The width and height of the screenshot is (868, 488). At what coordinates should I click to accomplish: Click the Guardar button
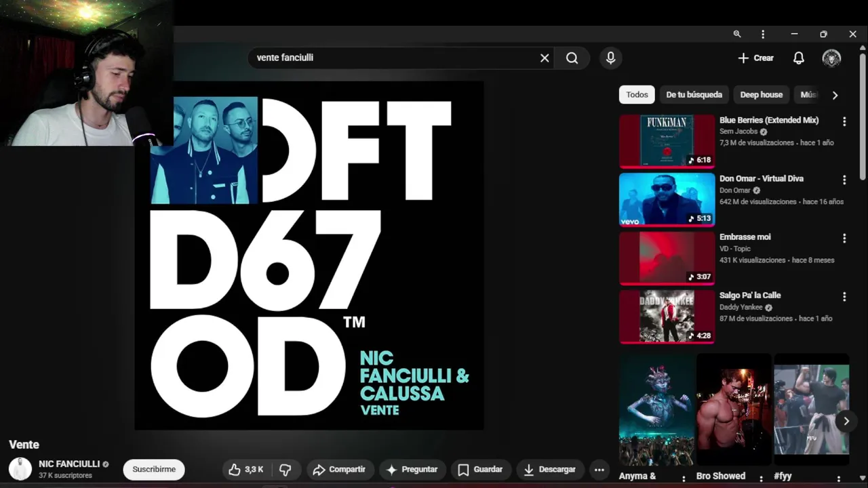480,469
